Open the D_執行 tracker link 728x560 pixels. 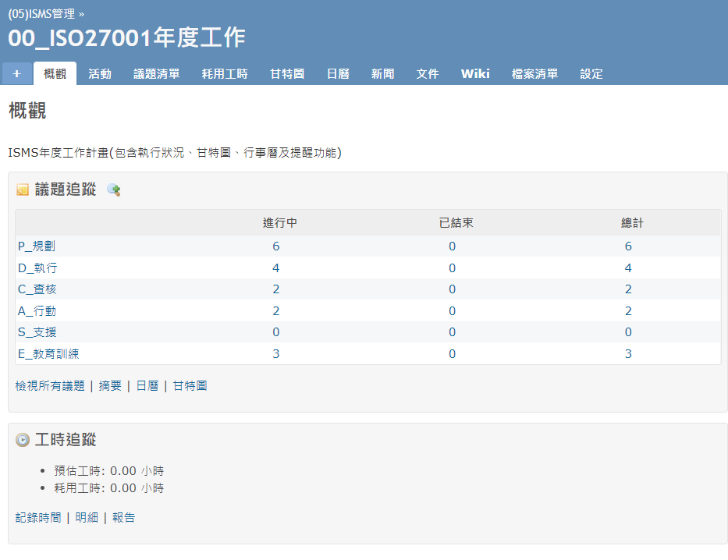pyautogui.click(x=37, y=268)
